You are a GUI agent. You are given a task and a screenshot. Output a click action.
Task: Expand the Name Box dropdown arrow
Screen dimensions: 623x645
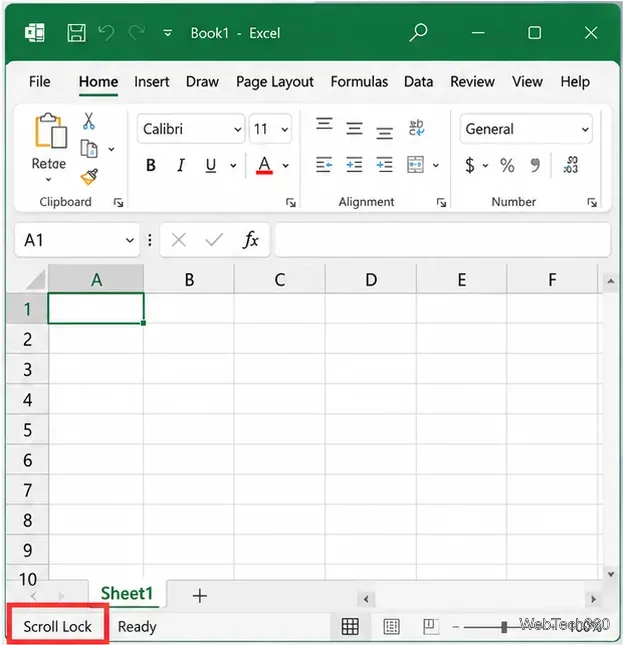[130, 240]
